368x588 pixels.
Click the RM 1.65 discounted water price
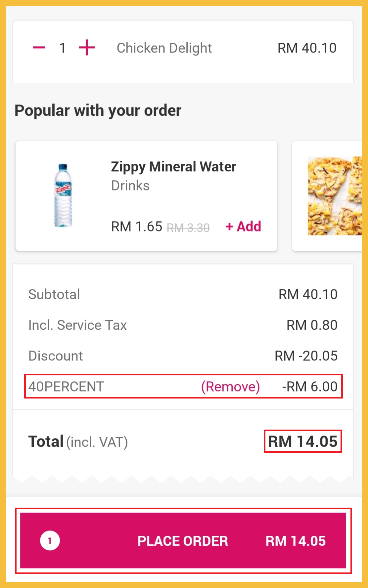[x=136, y=227]
